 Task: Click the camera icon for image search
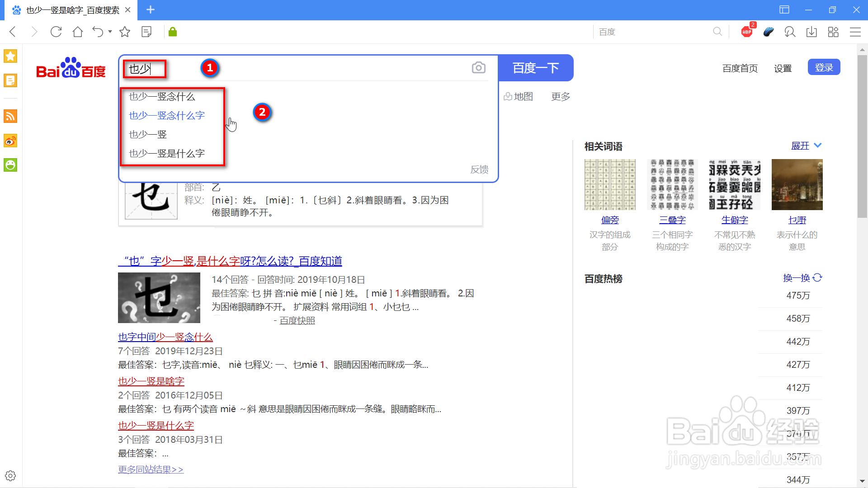479,67
